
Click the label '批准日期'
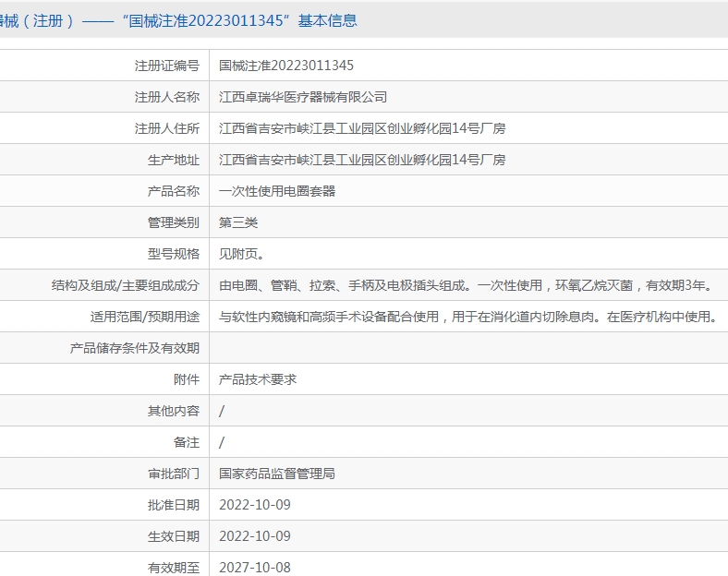(174, 505)
